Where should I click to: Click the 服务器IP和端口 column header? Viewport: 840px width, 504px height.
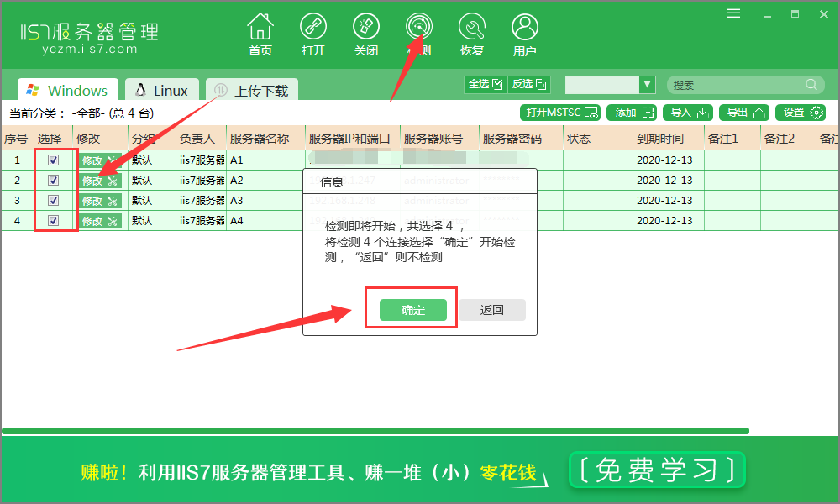pos(353,139)
